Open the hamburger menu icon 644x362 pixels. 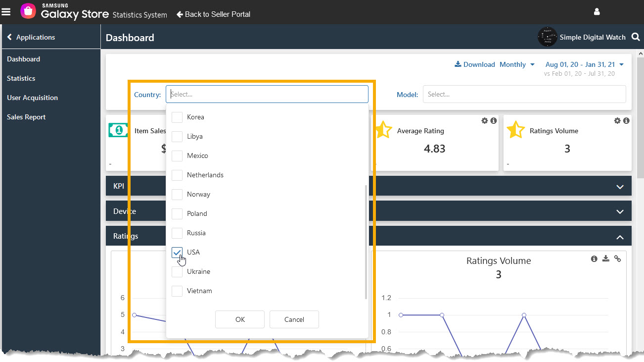click(x=6, y=12)
